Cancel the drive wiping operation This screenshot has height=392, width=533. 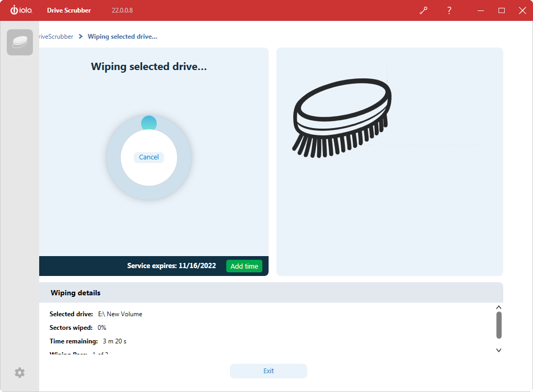149,157
